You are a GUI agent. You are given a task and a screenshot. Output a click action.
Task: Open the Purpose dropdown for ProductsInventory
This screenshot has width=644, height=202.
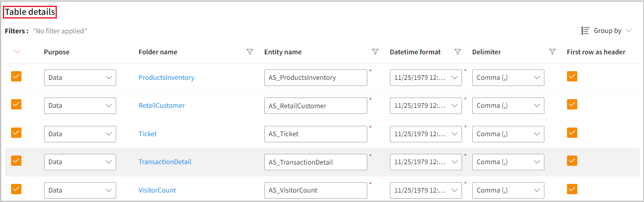[80, 77]
